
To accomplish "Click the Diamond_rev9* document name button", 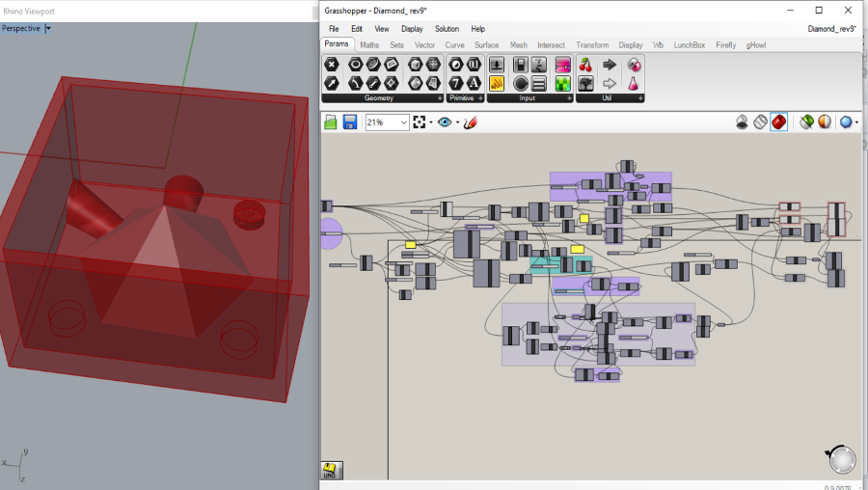I will click(831, 29).
